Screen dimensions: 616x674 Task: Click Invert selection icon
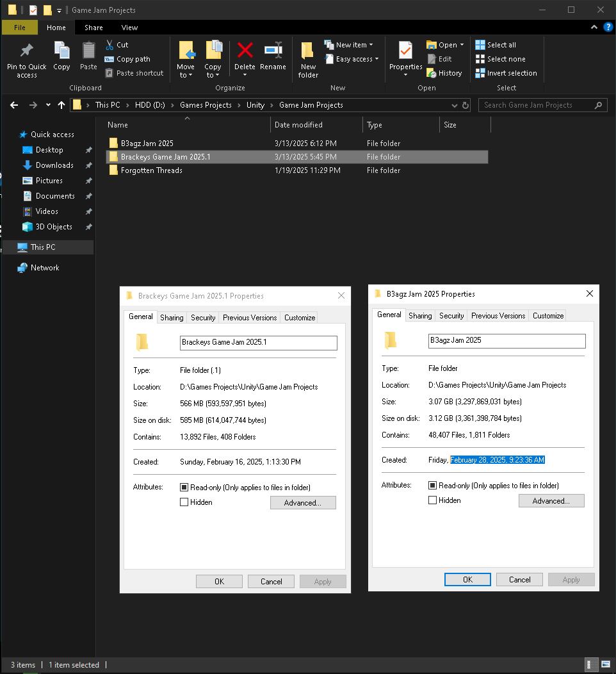480,73
